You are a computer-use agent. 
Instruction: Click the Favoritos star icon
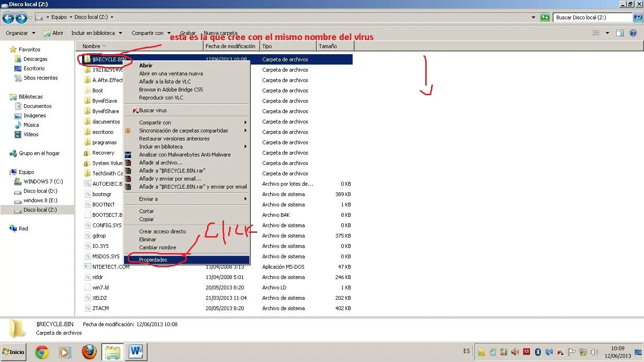point(13,49)
